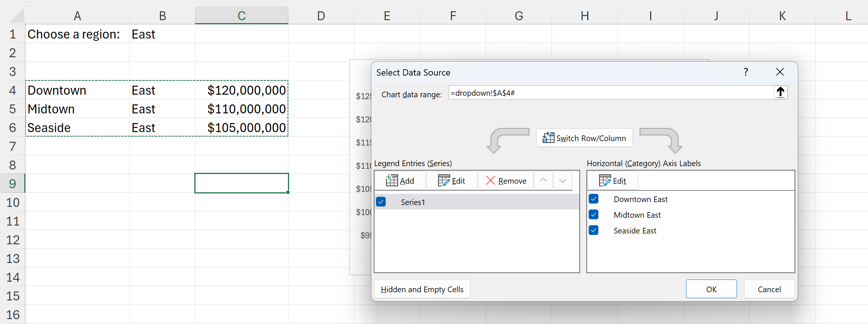The height and width of the screenshot is (324, 868).
Task: Open Hidden and Empty Cells settings
Action: coord(422,289)
